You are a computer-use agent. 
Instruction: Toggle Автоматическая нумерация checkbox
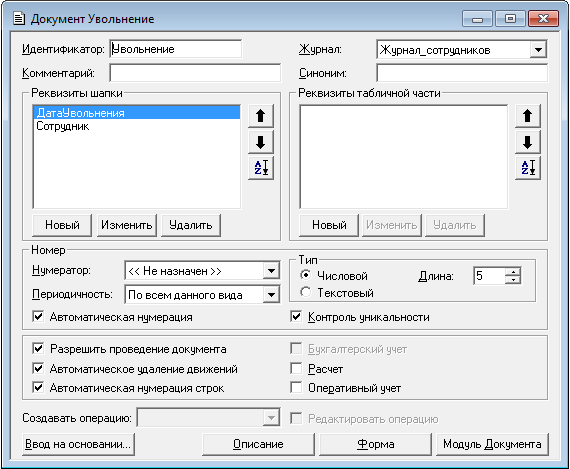click(38, 317)
